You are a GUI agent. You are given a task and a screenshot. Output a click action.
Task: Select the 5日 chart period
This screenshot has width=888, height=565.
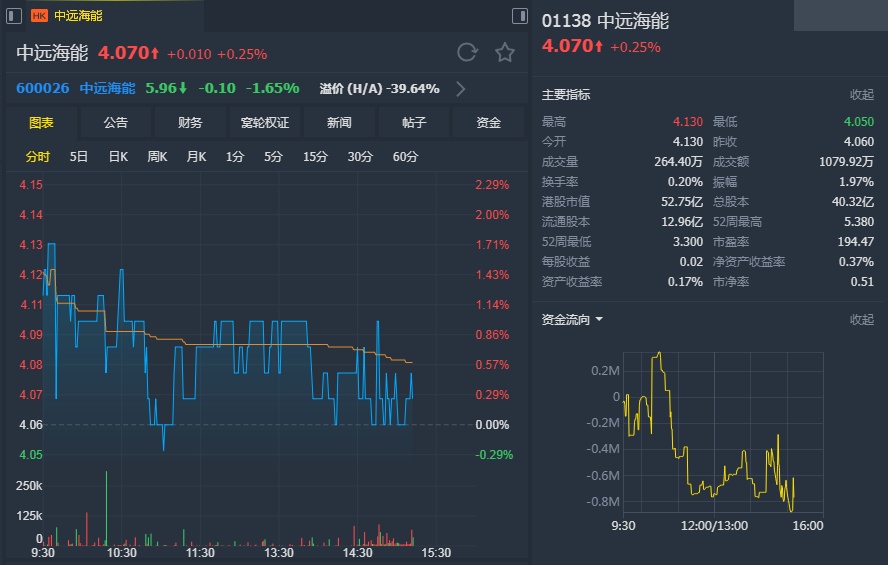pos(79,157)
